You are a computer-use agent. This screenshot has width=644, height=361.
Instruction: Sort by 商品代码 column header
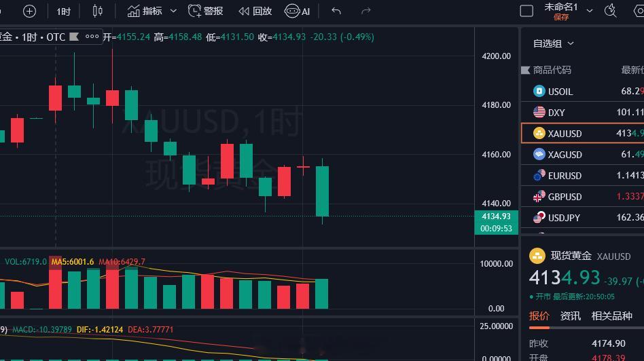[552, 70]
